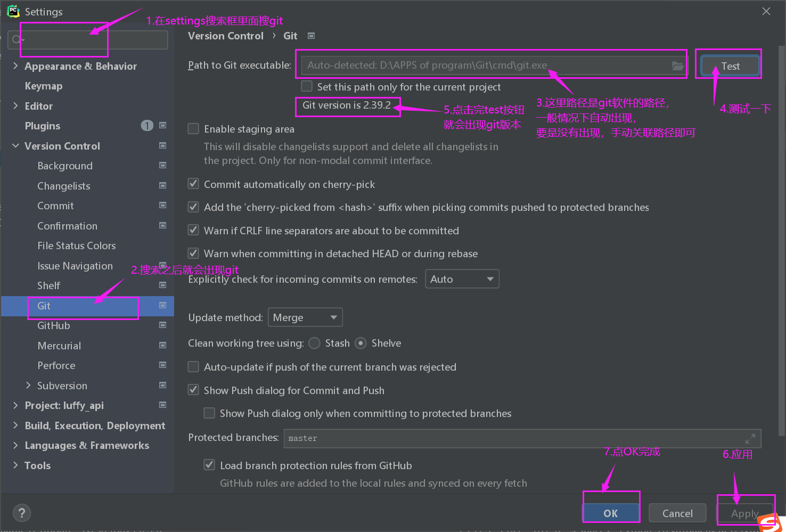Click the project settings icon on the Subversion row
The width and height of the screenshot is (786, 532).
pyautogui.click(x=163, y=385)
